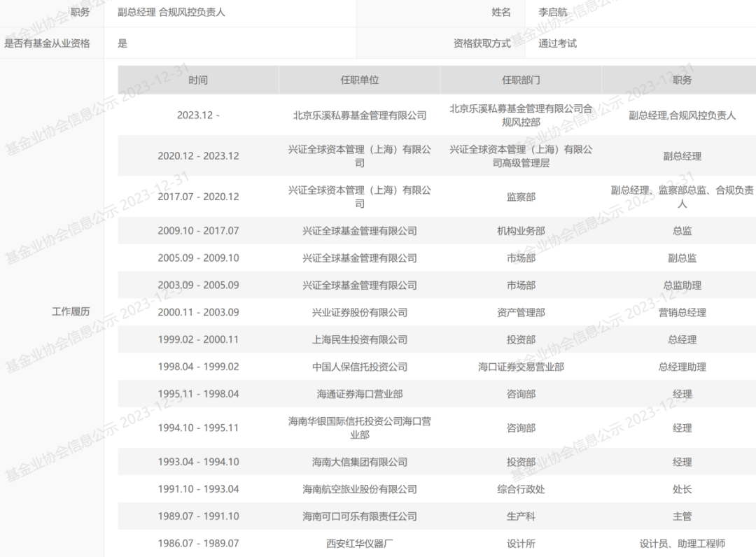This screenshot has width=756, height=557.
Task: Select the 1999.02 - 2000.11 time cell
Action: click(198, 339)
